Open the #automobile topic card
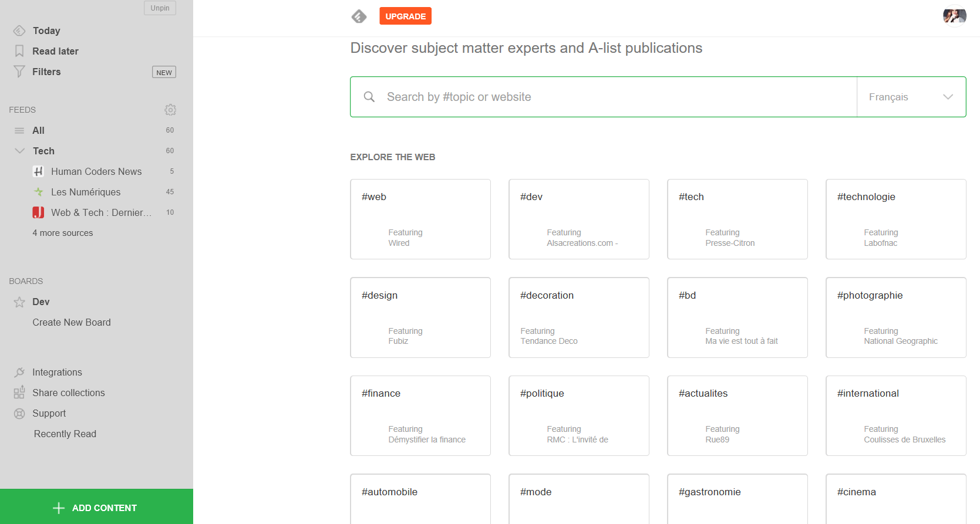The height and width of the screenshot is (524, 980). tap(420, 499)
